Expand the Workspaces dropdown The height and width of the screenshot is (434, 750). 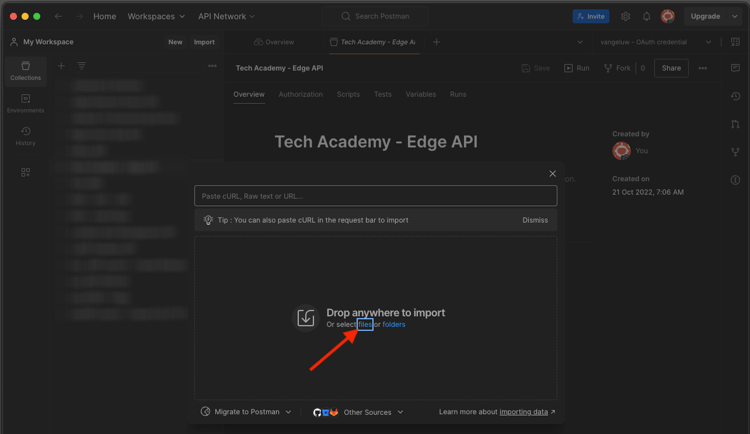(x=156, y=16)
